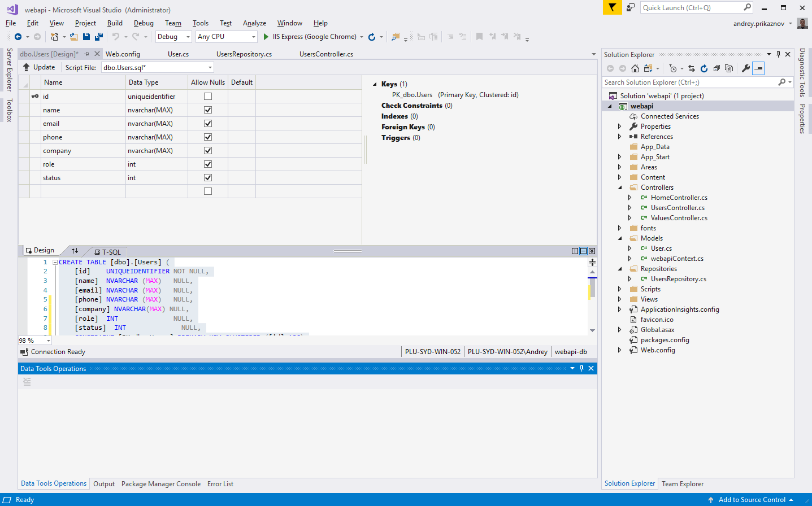This screenshot has width=812, height=506.
Task: Click the Solution Explorer search magnifier icon
Action: (x=782, y=82)
